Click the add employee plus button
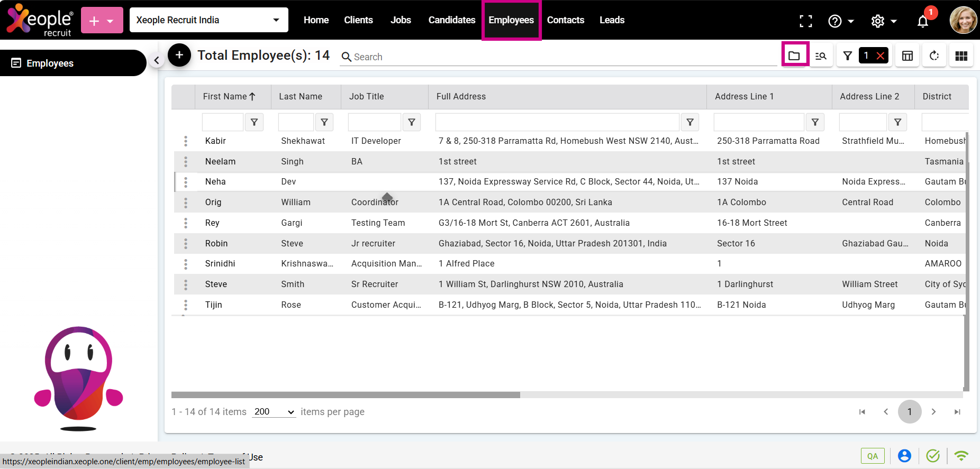Viewport: 980px width, 469px height. [179, 55]
